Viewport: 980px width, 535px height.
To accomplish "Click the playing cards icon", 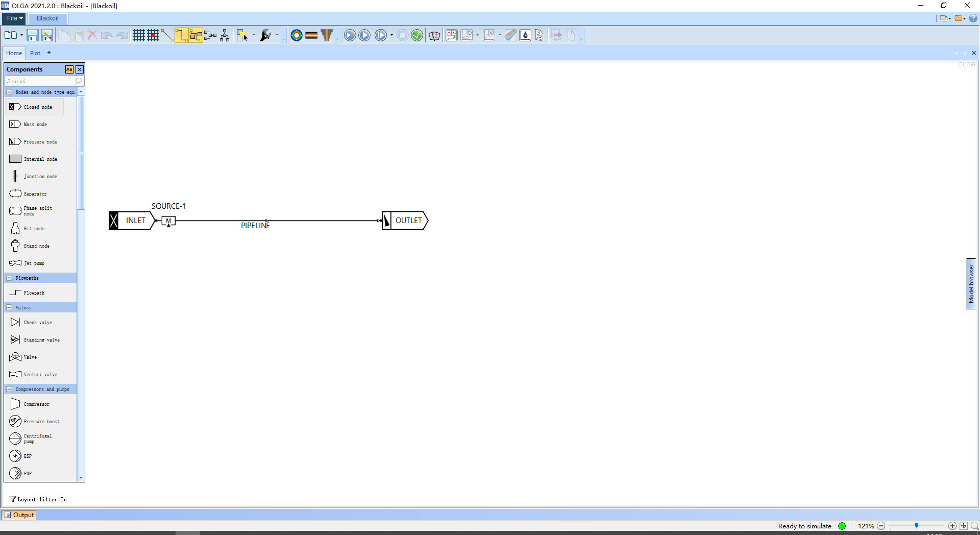I will point(434,35).
